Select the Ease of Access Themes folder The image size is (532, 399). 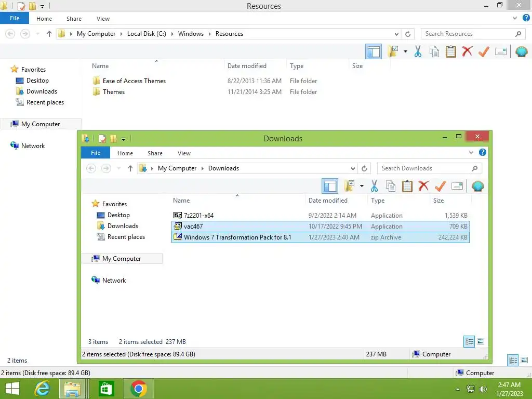click(134, 81)
